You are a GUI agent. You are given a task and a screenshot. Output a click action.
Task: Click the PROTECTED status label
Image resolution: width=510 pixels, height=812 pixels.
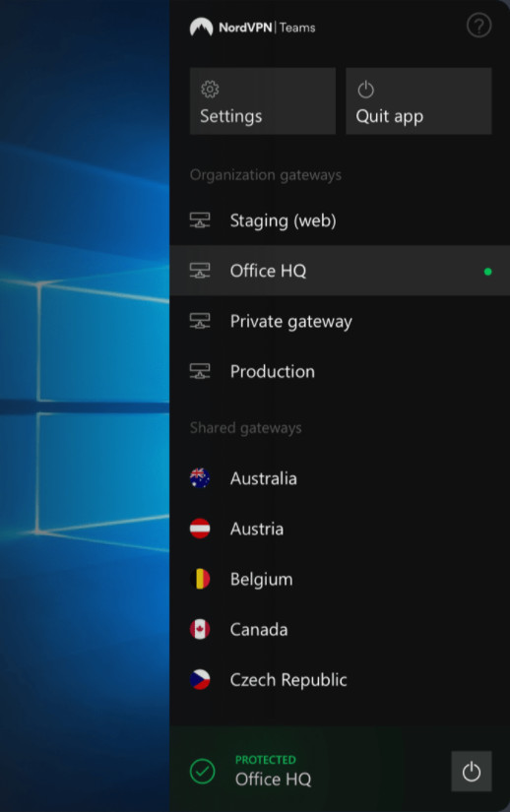pos(266,760)
